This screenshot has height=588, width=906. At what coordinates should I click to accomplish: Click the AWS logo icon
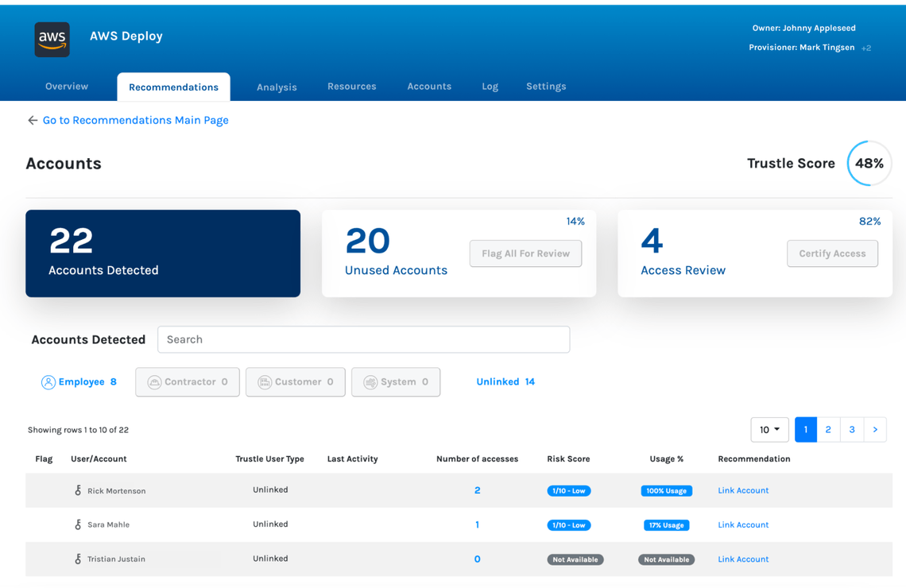tap(52, 39)
